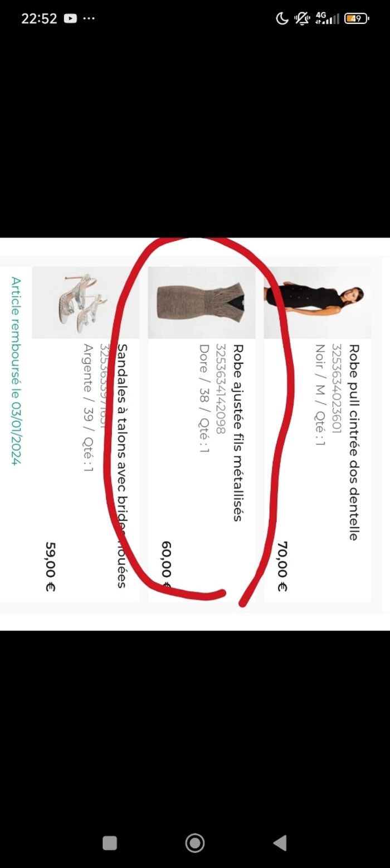Tap the crescent moon do-not-disturb icon

click(x=282, y=18)
